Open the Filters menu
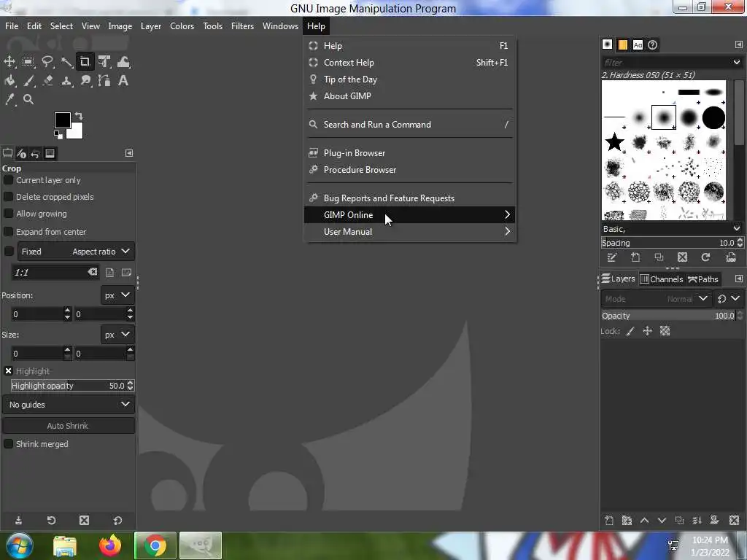The height and width of the screenshot is (560, 747). coord(242,26)
